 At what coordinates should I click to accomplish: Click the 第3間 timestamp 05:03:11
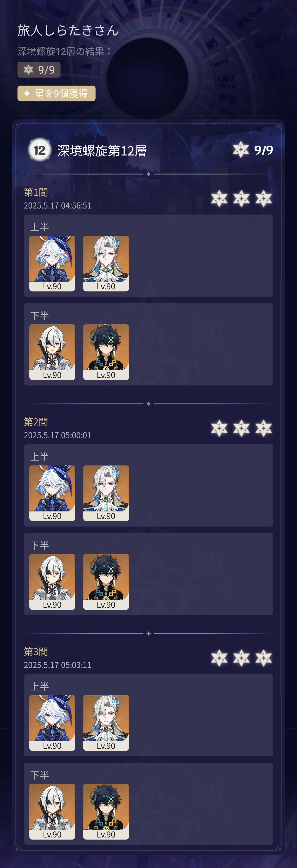click(x=76, y=665)
